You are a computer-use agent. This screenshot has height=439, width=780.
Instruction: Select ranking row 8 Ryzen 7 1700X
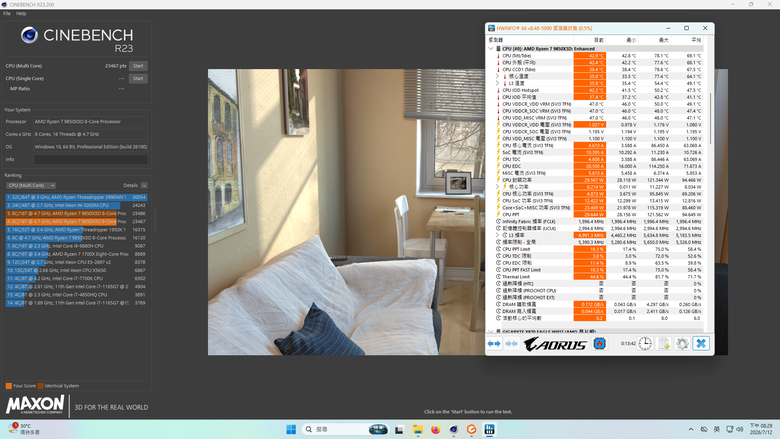[x=77, y=254]
